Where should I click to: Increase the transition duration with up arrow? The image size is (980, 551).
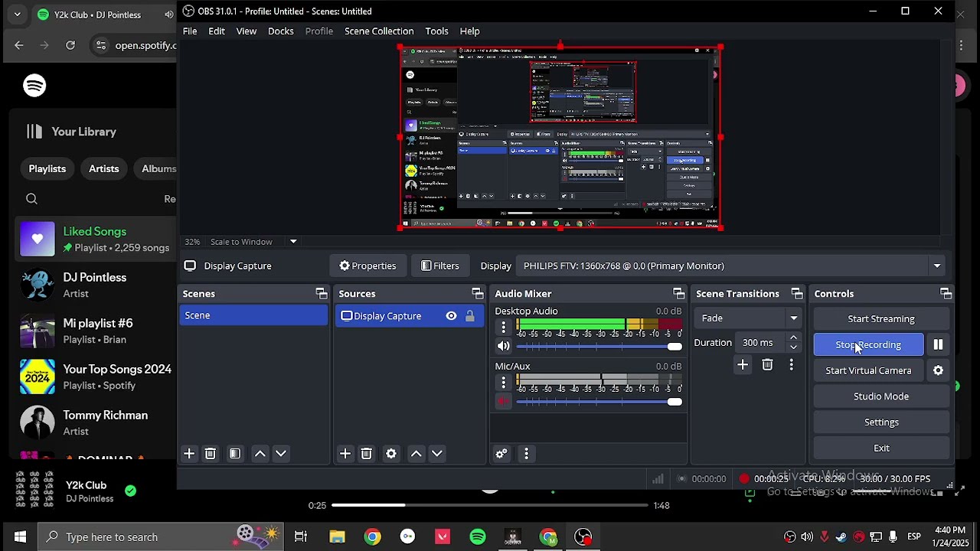pyautogui.click(x=793, y=338)
